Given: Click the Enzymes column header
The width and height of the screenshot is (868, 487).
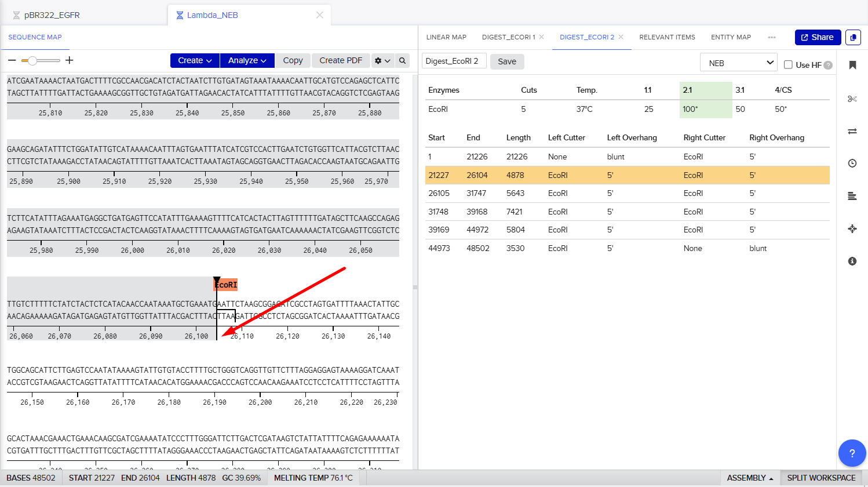Looking at the screenshot, I should (x=444, y=90).
